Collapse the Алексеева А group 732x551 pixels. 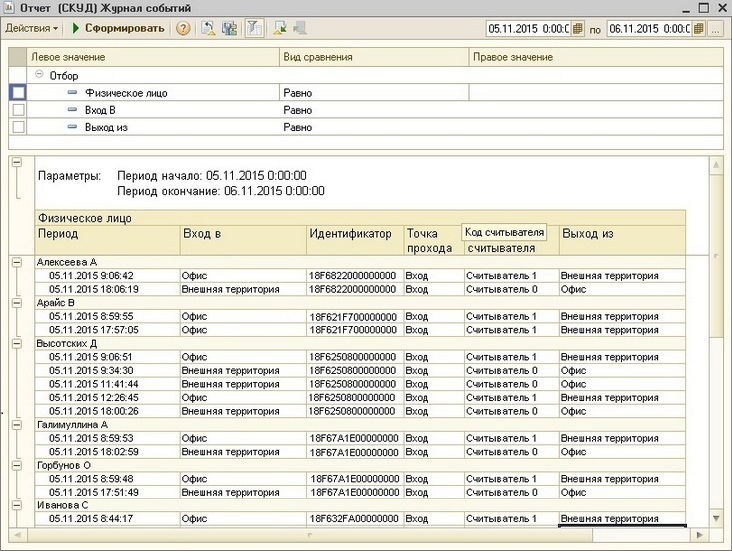point(16,262)
